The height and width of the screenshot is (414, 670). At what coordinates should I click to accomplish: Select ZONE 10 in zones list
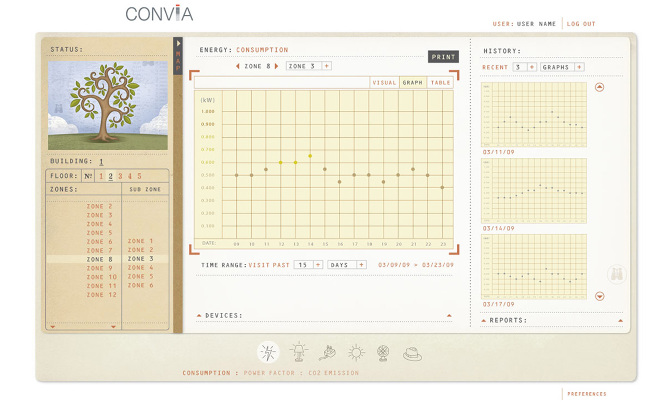101,277
